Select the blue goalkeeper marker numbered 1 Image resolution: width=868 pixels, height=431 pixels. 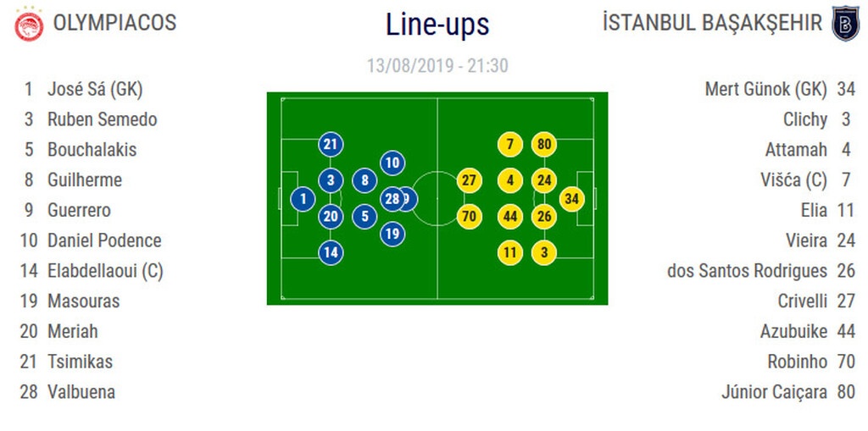click(303, 199)
